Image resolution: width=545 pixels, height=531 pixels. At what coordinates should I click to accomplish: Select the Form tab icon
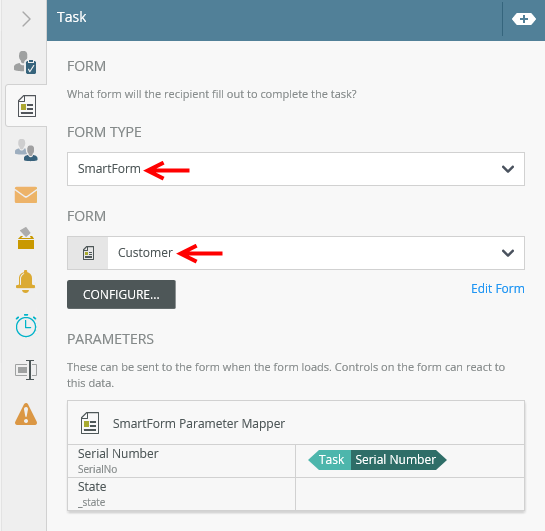27,106
